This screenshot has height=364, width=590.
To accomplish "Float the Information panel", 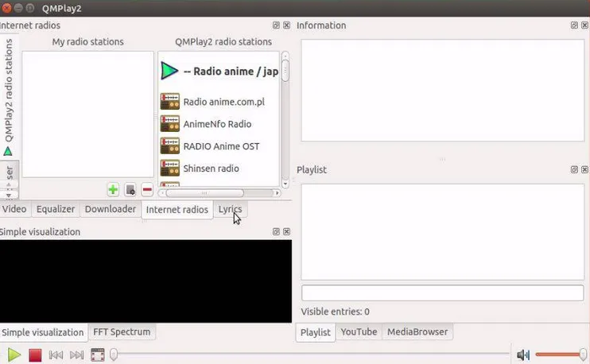I will click(x=574, y=25).
